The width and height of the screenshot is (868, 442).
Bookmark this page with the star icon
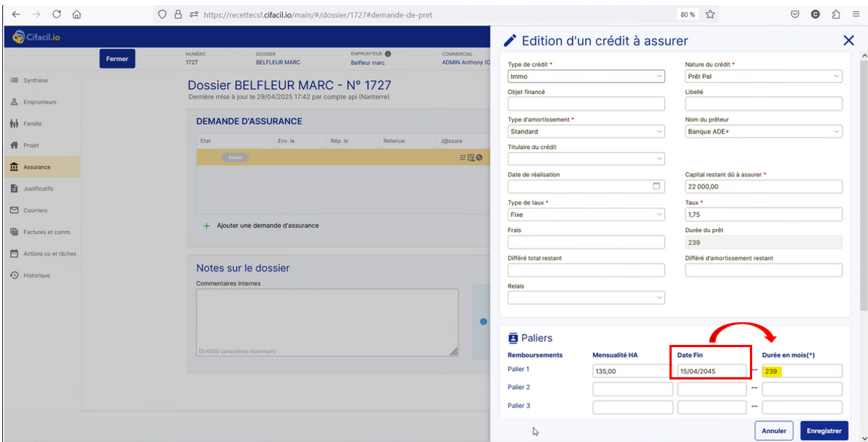click(x=710, y=14)
